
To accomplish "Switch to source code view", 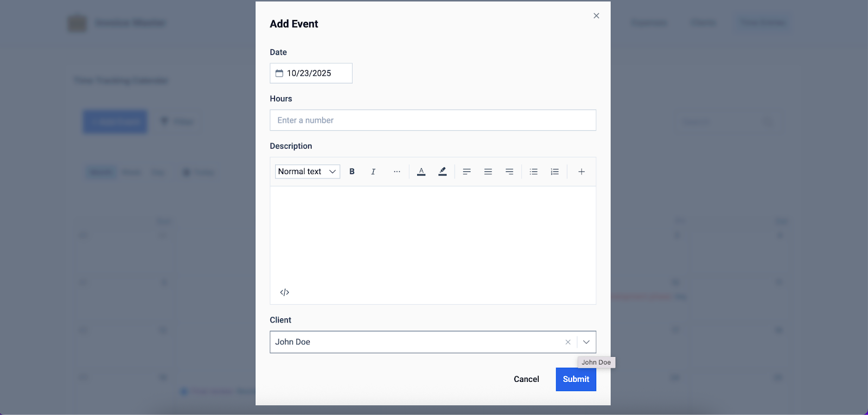I will [x=285, y=292].
